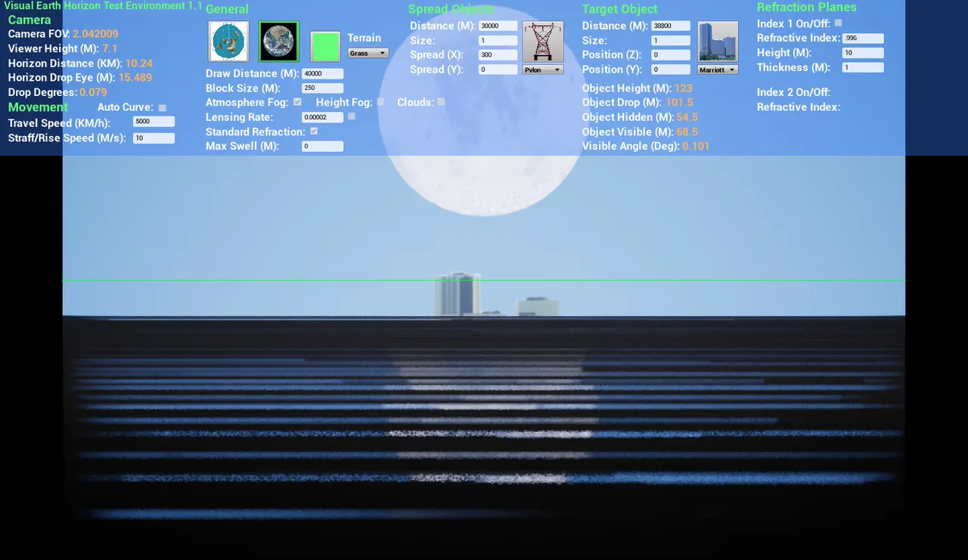Click the Visible Angle value 0.101
The height and width of the screenshot is (560, 968).
pos(696,146)
